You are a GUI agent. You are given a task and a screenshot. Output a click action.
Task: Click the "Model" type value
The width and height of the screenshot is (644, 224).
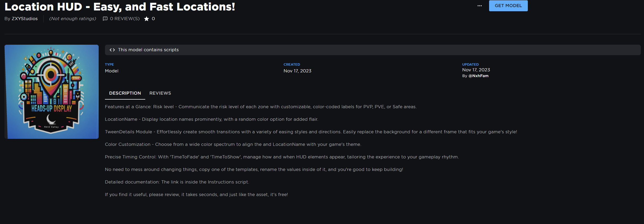(111, 71)
